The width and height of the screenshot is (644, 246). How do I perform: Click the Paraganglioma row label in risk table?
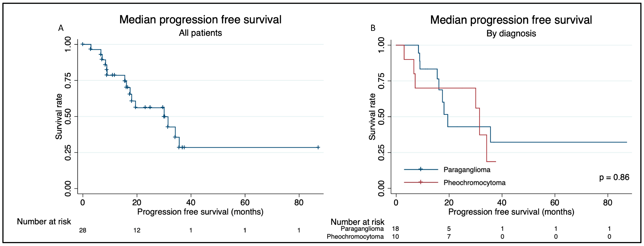362,229
